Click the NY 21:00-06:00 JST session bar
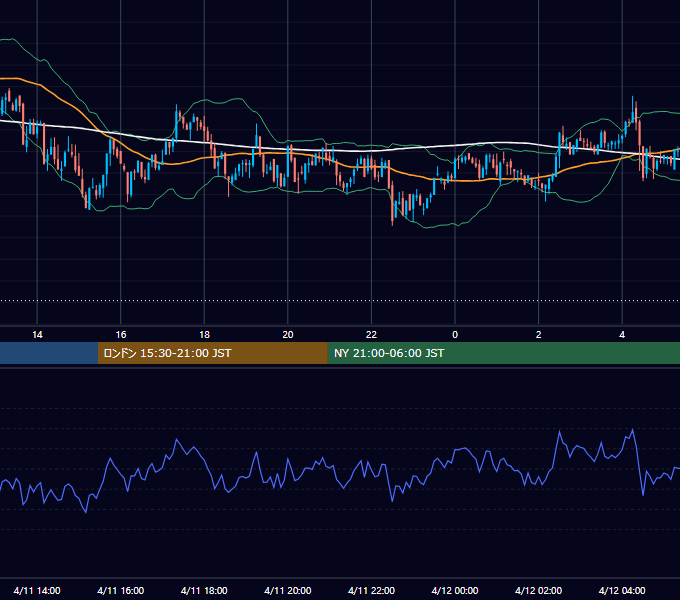 tap(503, 353)
